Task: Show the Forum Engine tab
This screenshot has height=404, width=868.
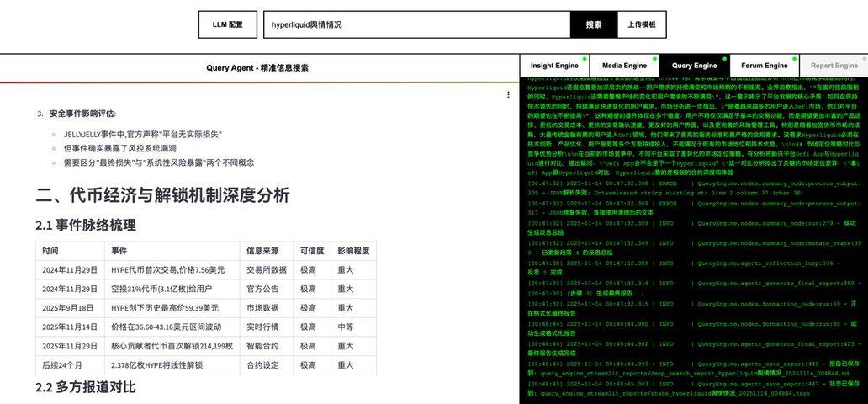Action: coord(764,66)
